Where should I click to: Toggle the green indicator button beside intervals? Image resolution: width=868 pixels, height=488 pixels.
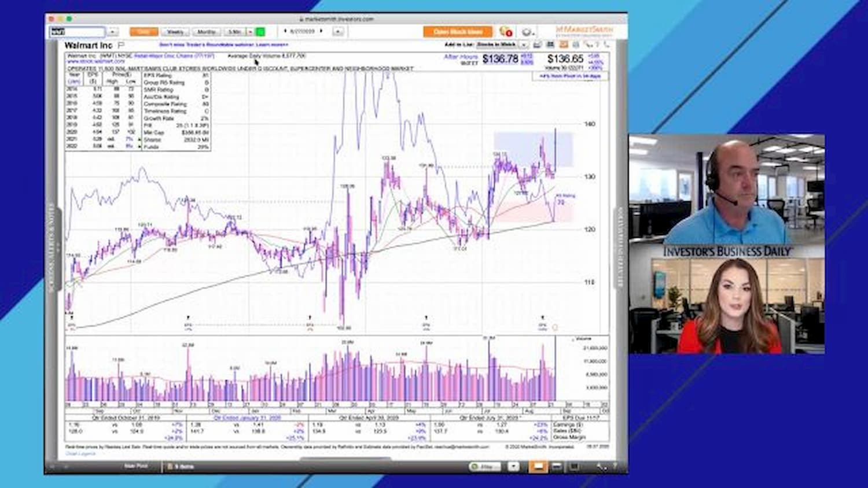tap(260, 32)
